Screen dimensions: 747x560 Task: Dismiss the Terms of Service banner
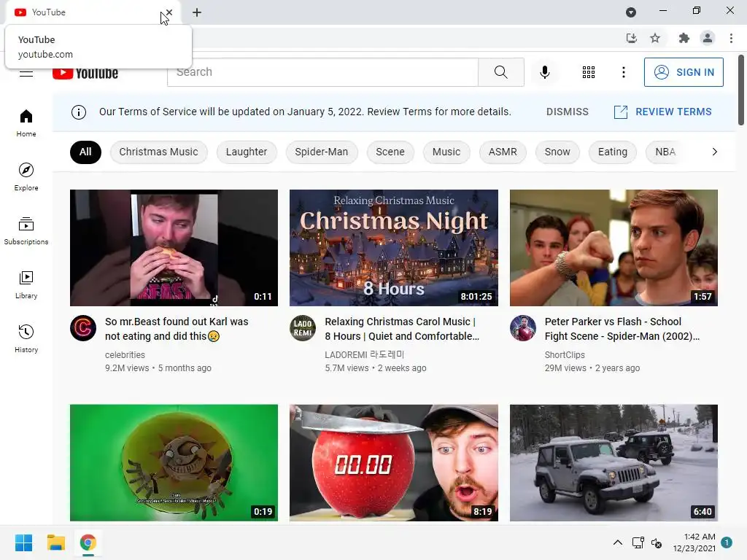(568, 112)
